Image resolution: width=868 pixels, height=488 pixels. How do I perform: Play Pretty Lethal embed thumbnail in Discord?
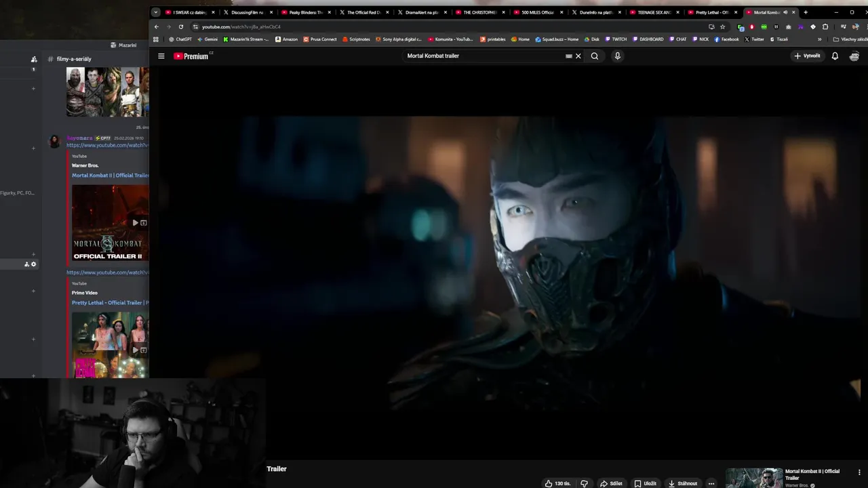tap(111, 345)
